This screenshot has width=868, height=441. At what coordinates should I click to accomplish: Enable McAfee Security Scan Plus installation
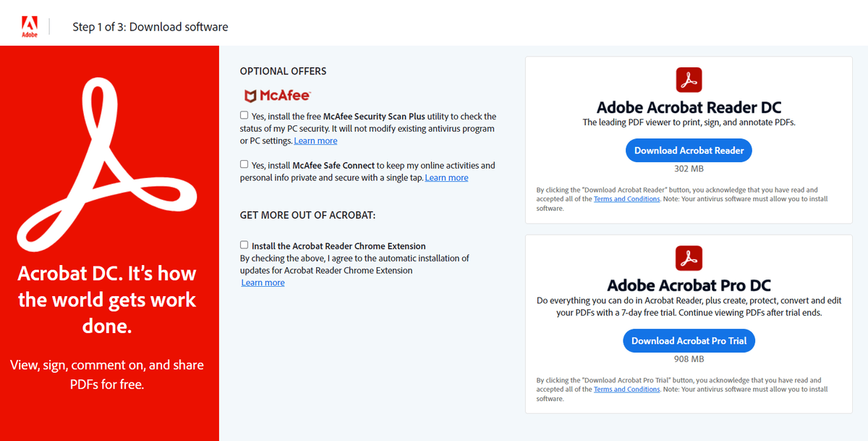click(244, 114)
